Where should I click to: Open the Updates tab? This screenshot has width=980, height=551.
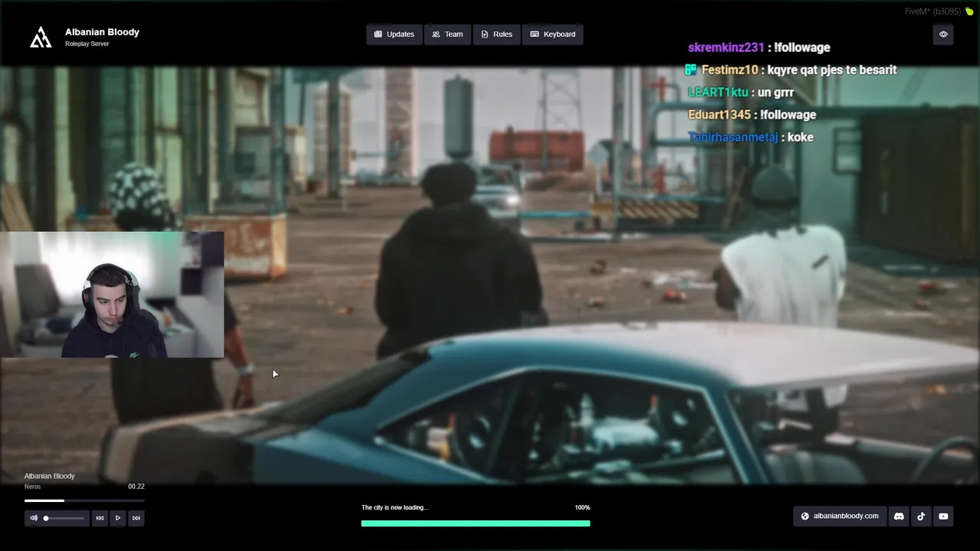pyautogui.click(x=394, y=34)
